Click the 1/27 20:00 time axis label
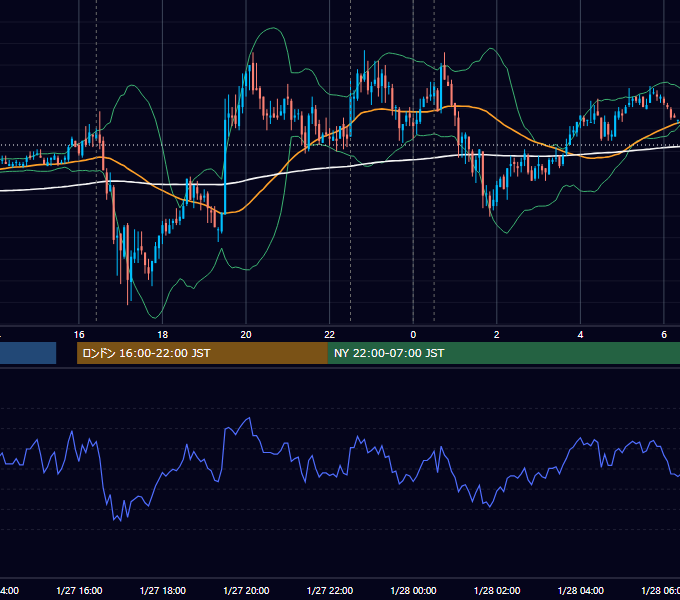The image size is (680, 600). (x=246, y=590)
